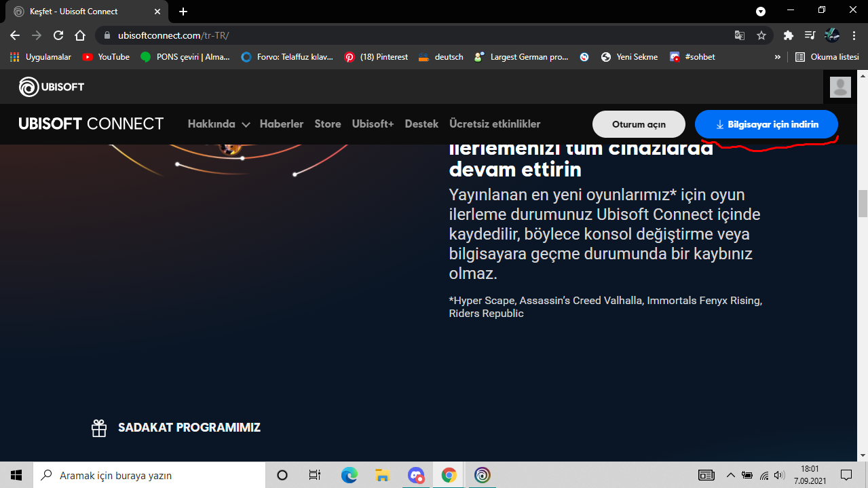The width and height of the screenshot is (868, 488).
Task: Open the PONS çeviri bookmark
Action: pos(185,57)
